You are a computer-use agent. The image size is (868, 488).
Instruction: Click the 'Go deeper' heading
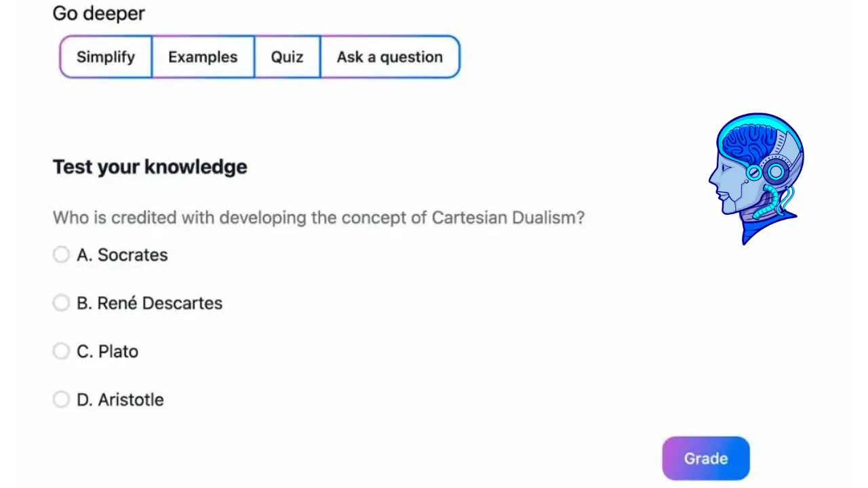click(99, 13)
